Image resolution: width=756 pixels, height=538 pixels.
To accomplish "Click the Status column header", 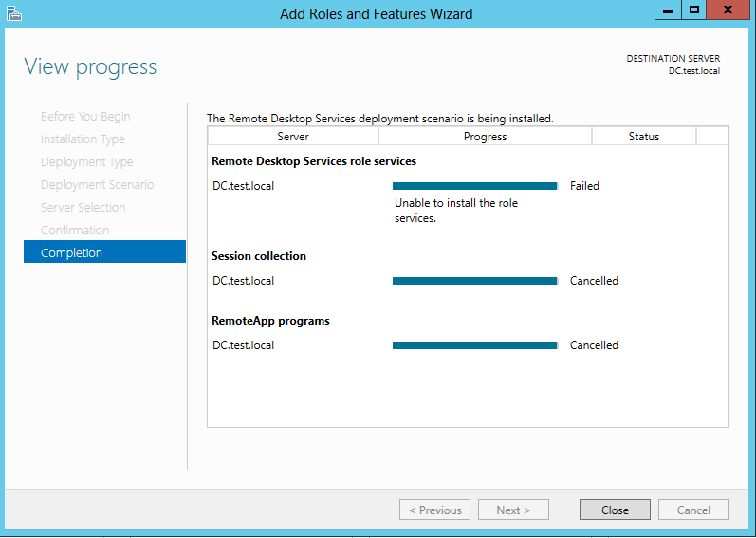I will point(644,136).
